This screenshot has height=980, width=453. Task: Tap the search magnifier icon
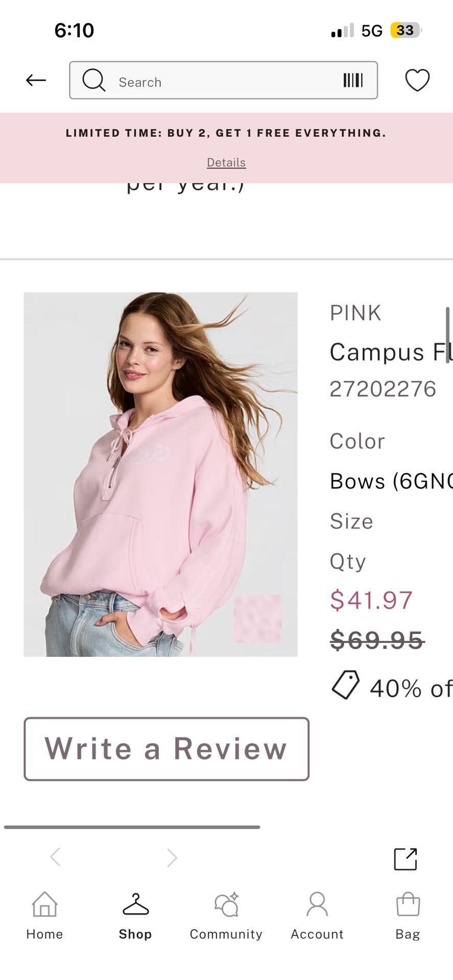pyautogui.click(x=94, y=80)
